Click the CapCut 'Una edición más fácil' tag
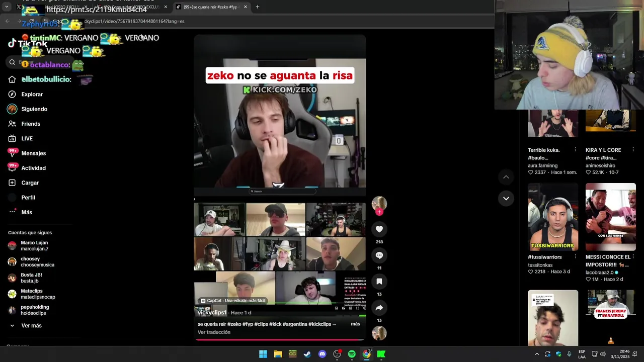 [x=233, y=301]
